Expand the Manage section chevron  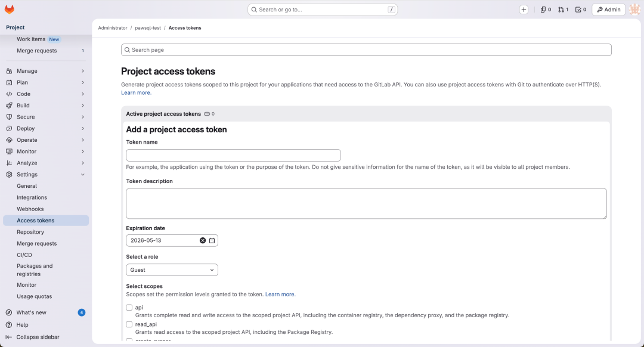point(82,71)
